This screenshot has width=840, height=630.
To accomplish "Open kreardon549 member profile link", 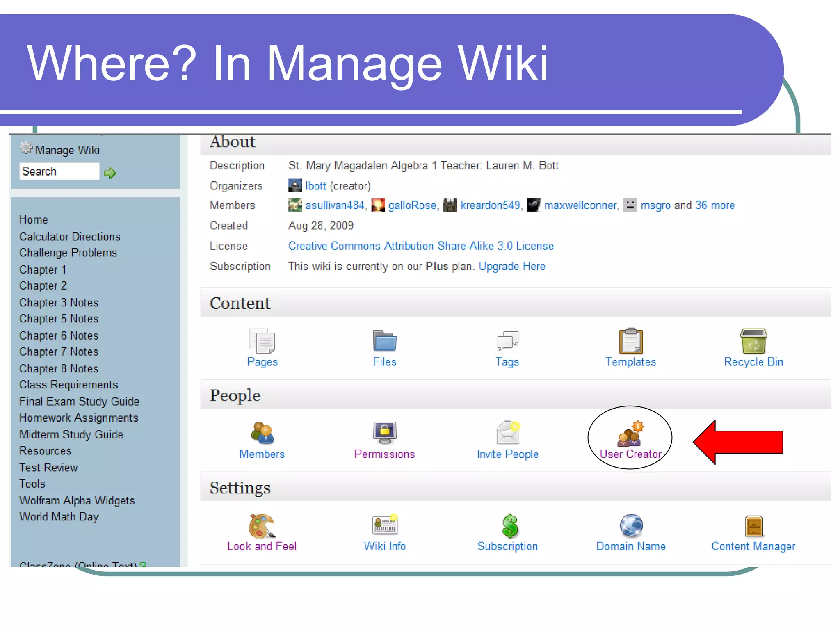I will (490, 205).
